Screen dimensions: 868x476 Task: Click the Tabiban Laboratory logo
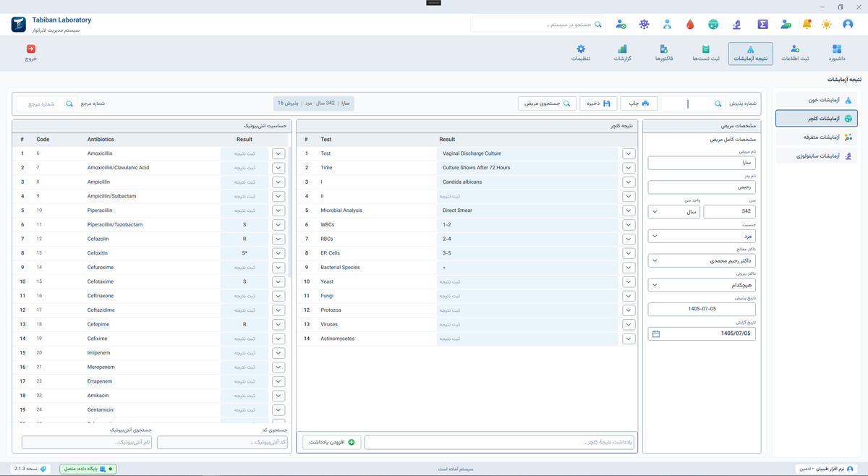[19, 25]
